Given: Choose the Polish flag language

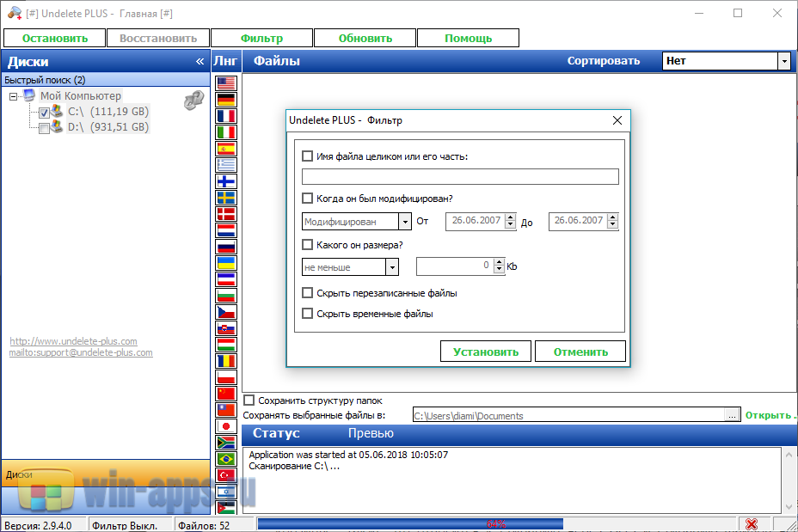Looking at the screenshot, I should (x=226, y=377).
